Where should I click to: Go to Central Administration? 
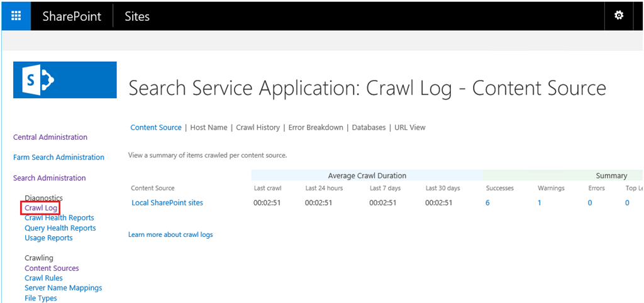[x=50, y=137]
